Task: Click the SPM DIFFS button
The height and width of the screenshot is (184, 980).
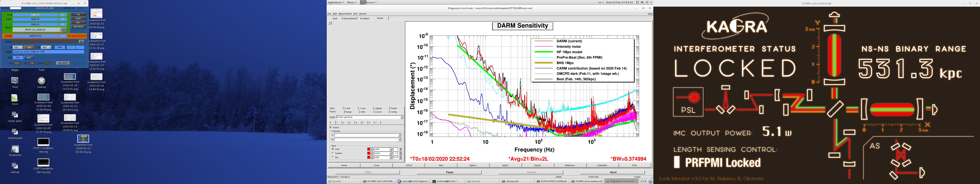Action: (63, 63)
